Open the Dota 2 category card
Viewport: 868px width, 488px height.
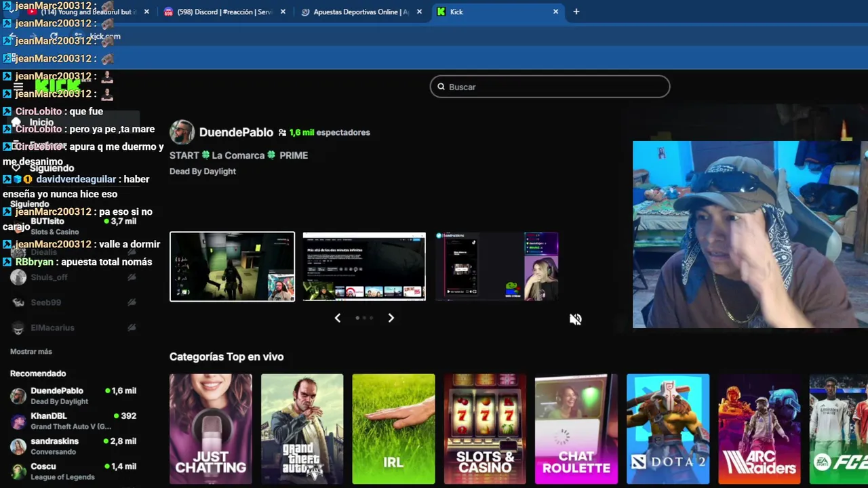(x=668, y=429)
